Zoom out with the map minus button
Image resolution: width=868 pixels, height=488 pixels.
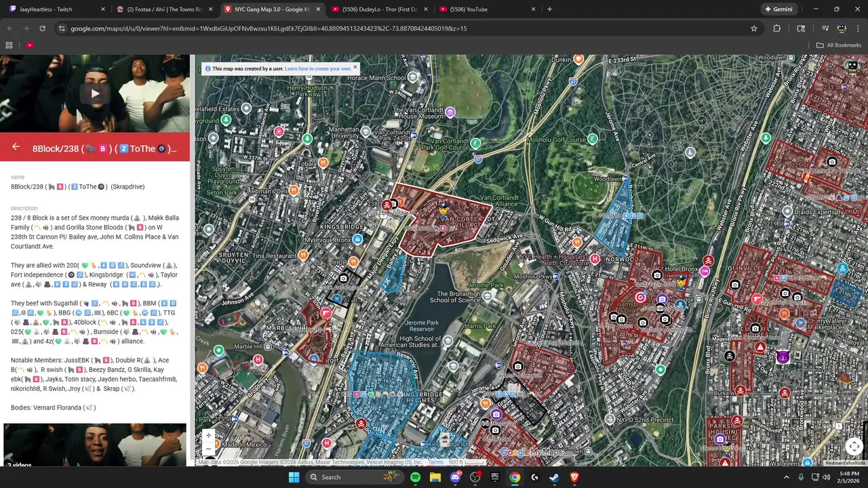coord(209,449)
